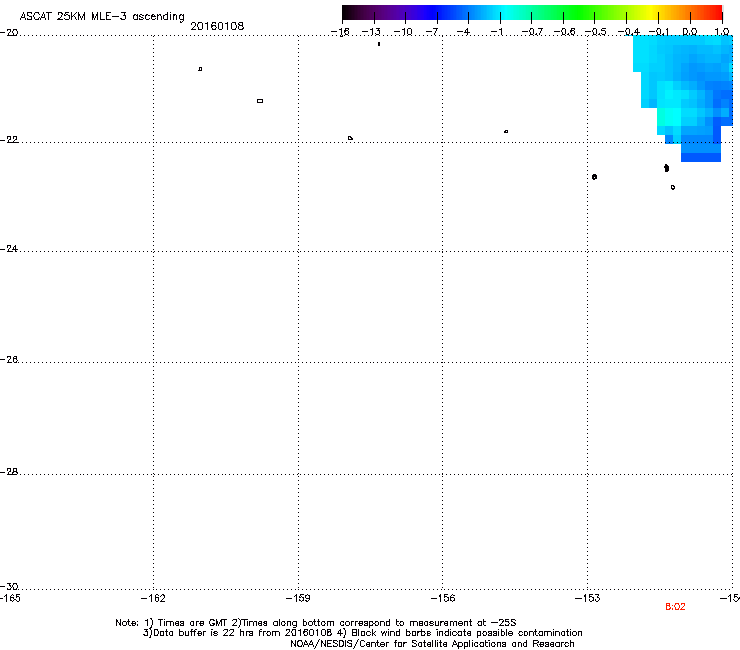Screen dimensions: 740x650
Task: Click color scale label -0.4
Action: point(629,32)
